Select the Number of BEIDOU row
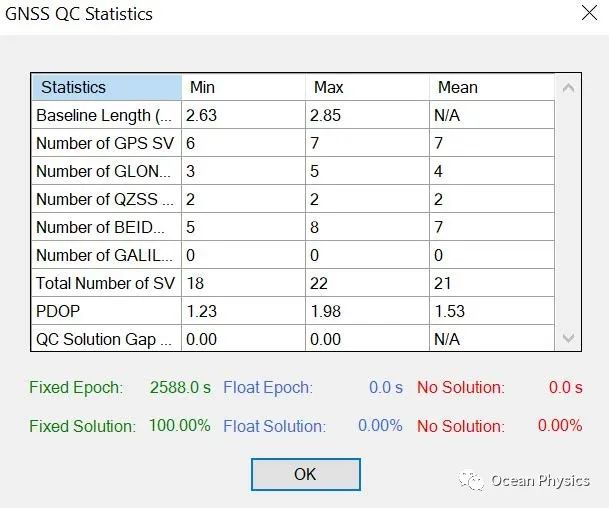Image resolution: width=609 pixels, height=508 pixels. [106, 227]
